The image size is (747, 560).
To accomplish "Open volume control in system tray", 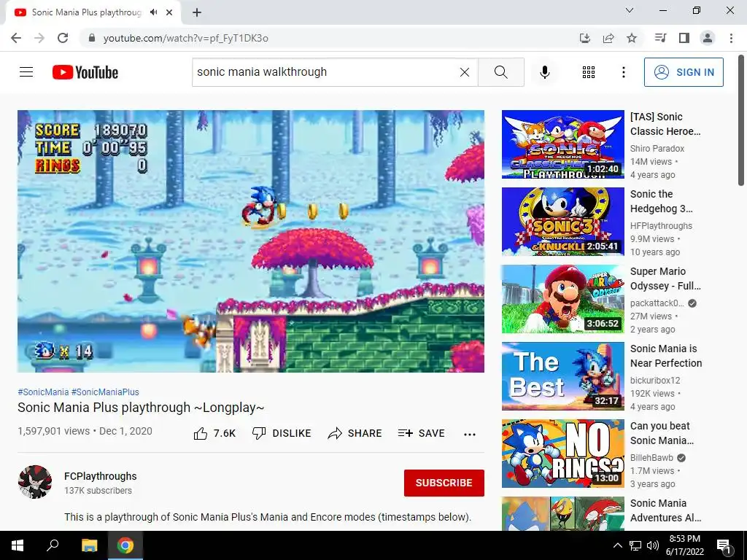I will coord(653,545).
